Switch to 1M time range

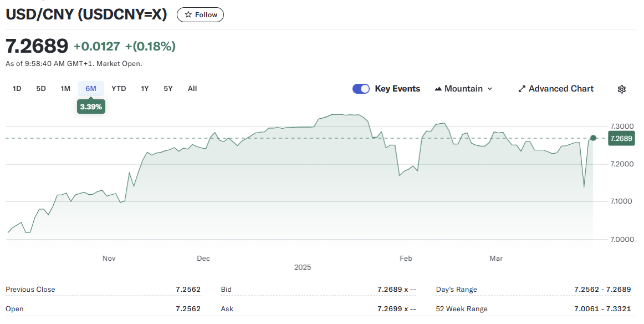(65, 89)
